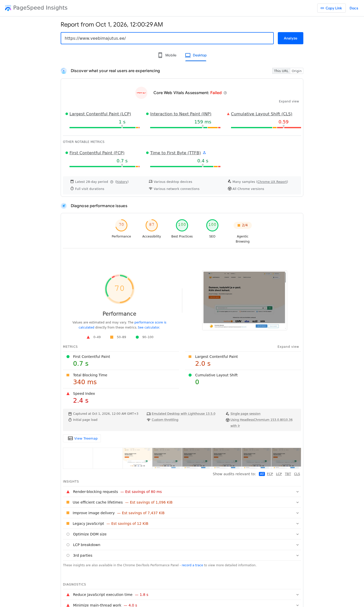The height and width of the screenshot is (607, 364).
Task: Click the Copy Link button
Action: (331, 8)
